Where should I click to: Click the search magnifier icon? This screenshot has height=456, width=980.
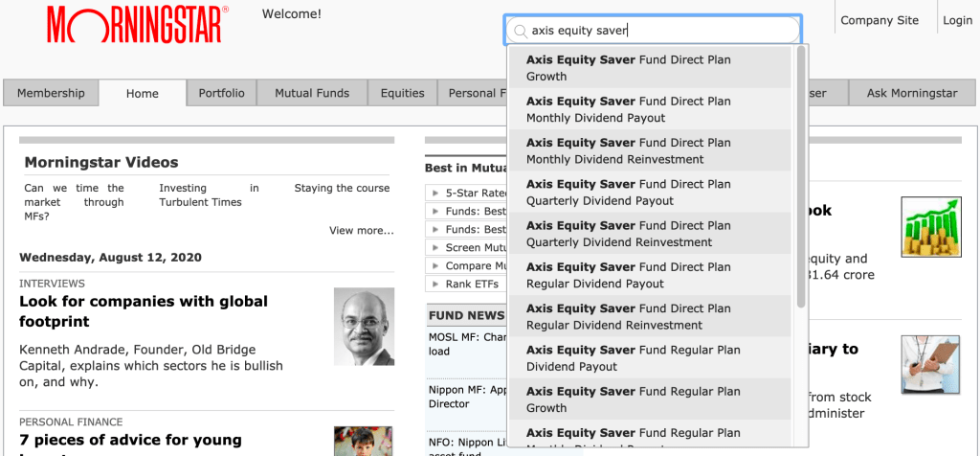[x=521, y=31]
